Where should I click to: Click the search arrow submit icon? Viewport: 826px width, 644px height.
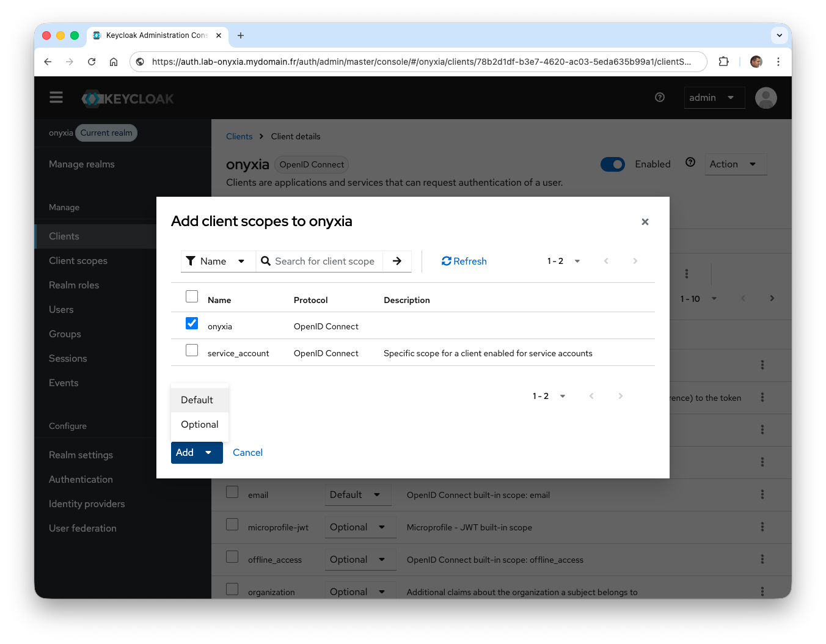(397, 261)
